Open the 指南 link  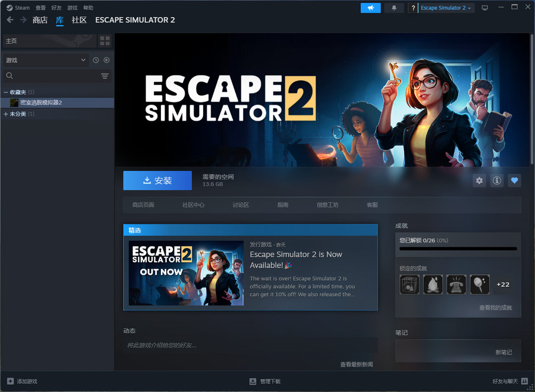coord(283,205)
